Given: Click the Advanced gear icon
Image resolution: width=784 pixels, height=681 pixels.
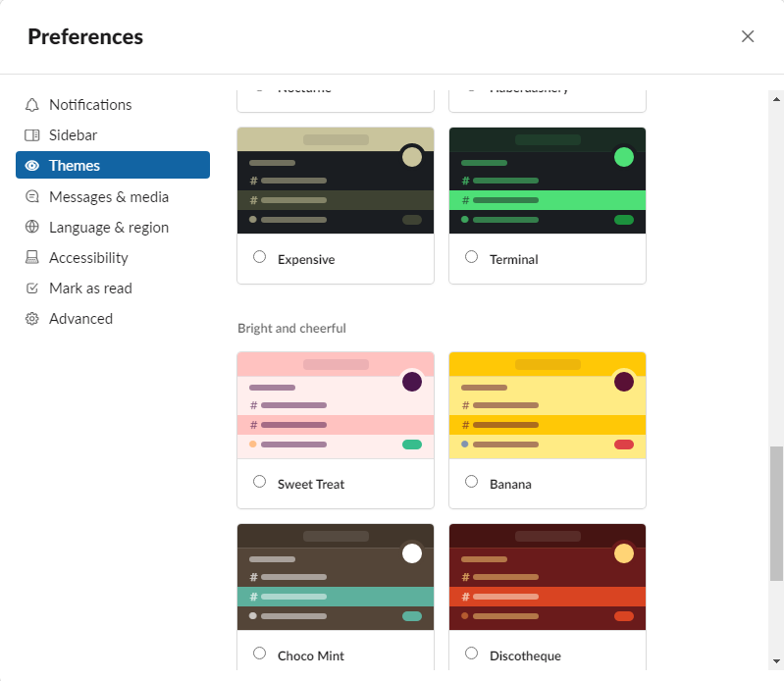Looking at the screenshot, I should coord(32,319).
